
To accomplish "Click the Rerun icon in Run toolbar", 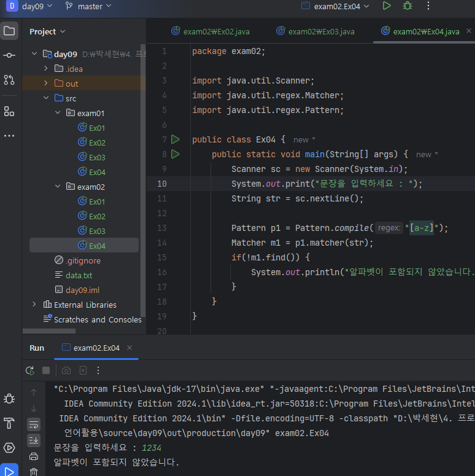I will tap(29, 370).
